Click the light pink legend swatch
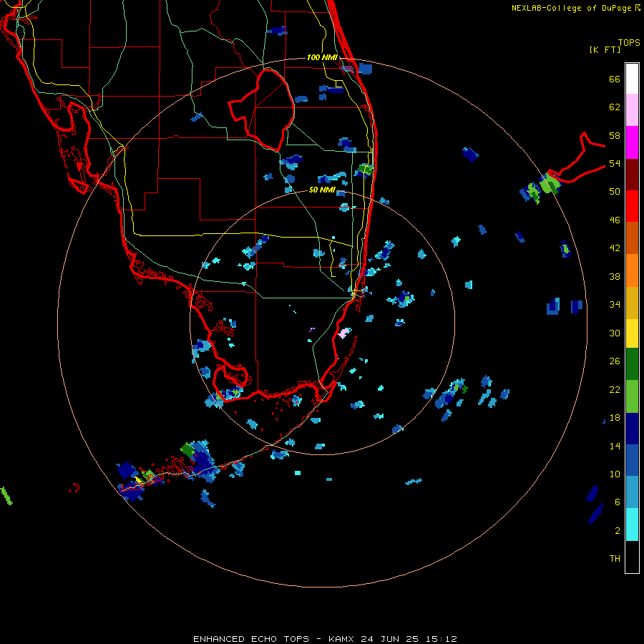The width and height of the screenshot is (644, 644). pyautogui.click(x=632, y=109)
